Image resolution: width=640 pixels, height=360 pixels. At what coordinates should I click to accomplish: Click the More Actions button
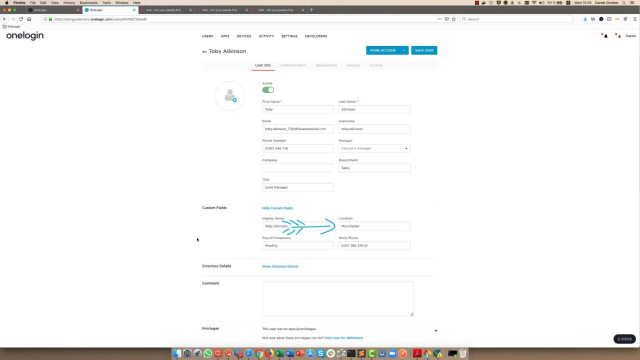click(x=383, y=51)
